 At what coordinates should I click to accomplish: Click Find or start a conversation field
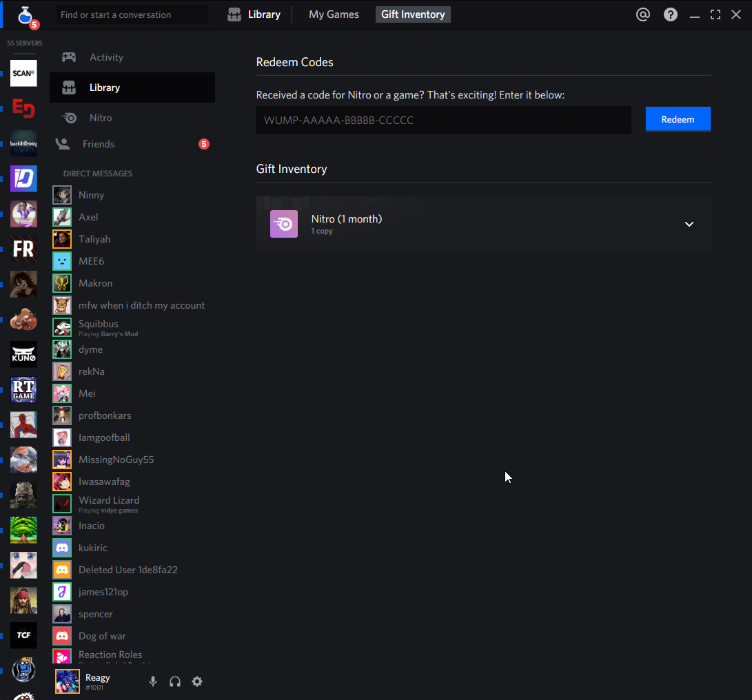tap(132, 14)
